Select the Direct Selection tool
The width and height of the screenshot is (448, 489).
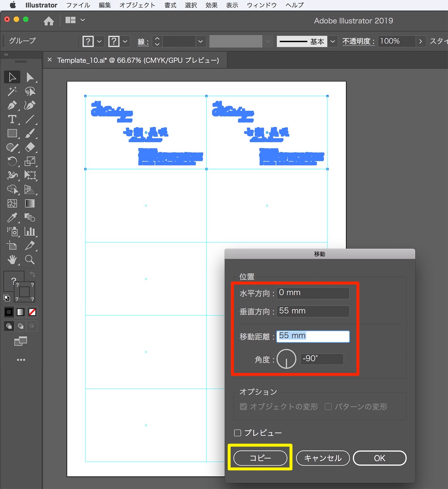coord(30,77)
